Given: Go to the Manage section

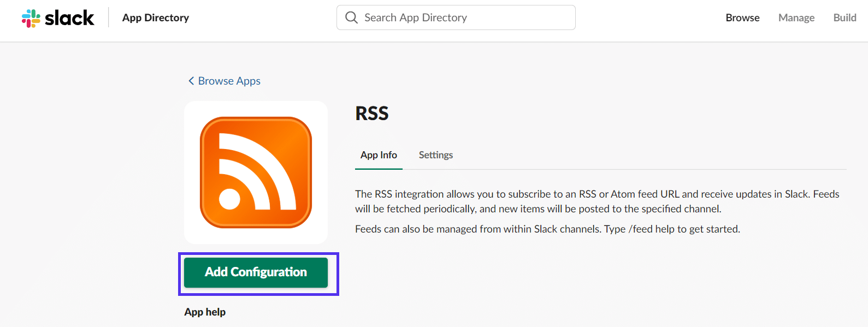Looking at the screenshot, I should (796, 17).
